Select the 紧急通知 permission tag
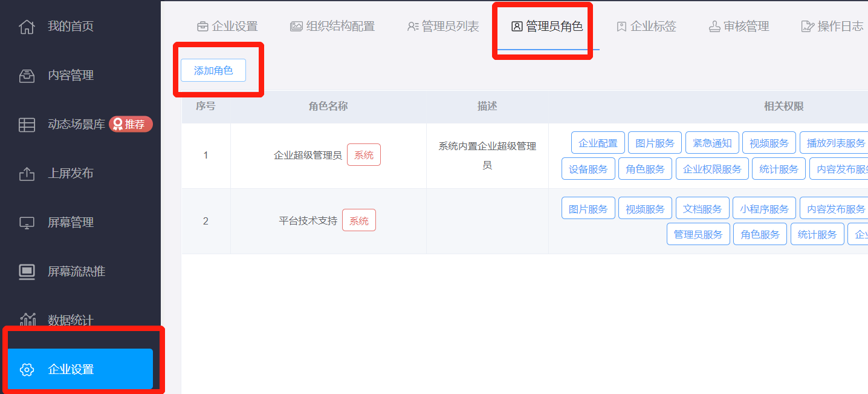 tap(712, 143)
